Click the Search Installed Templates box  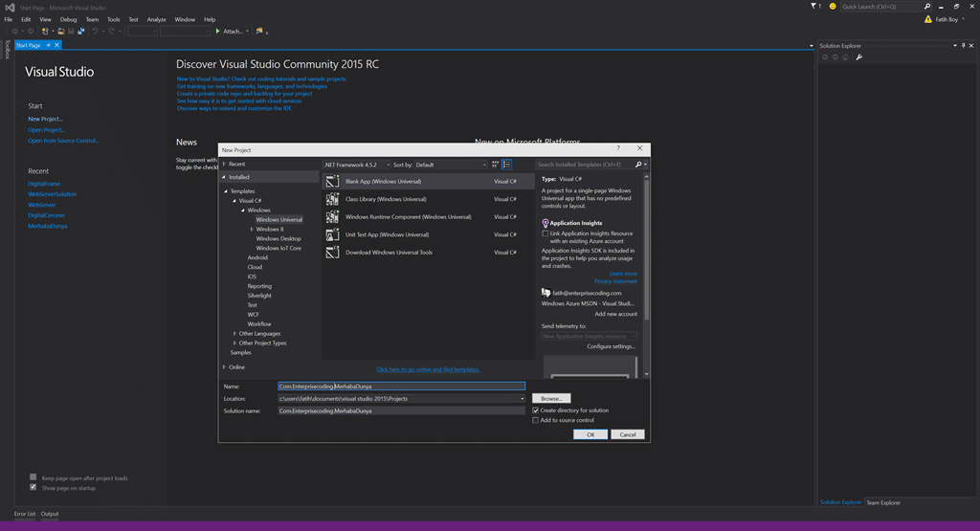click(585, 165)
